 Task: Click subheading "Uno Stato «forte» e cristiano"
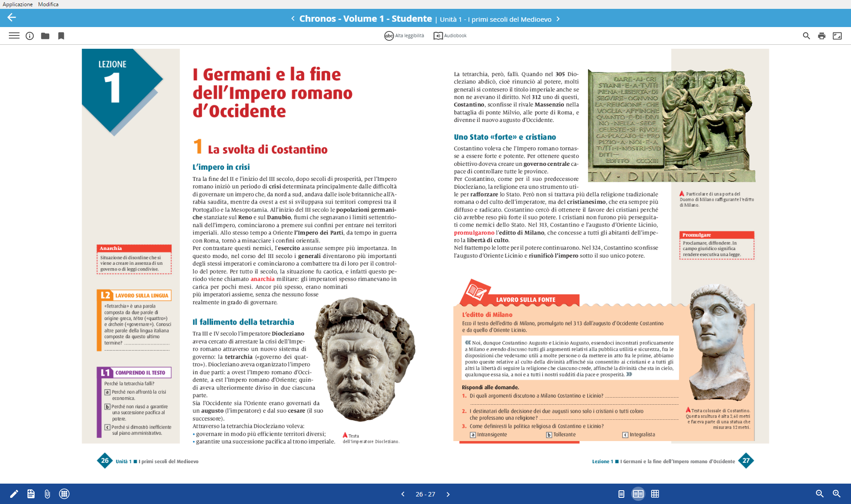[505, 137]
